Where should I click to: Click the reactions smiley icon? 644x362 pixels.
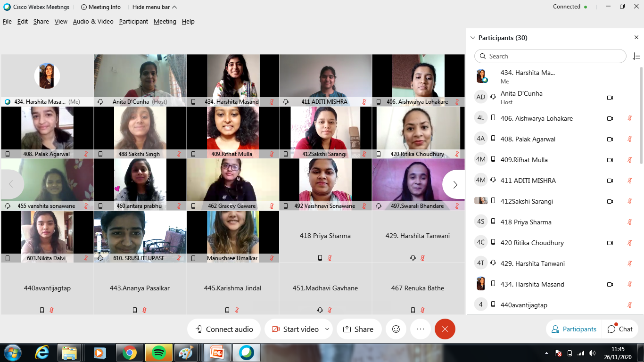coord(396,329)
